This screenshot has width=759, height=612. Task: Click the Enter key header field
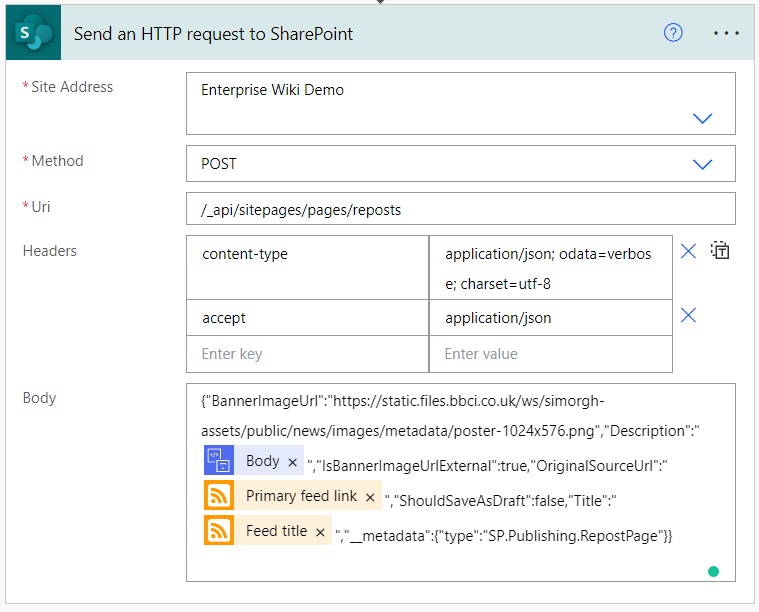pos(307,354)
